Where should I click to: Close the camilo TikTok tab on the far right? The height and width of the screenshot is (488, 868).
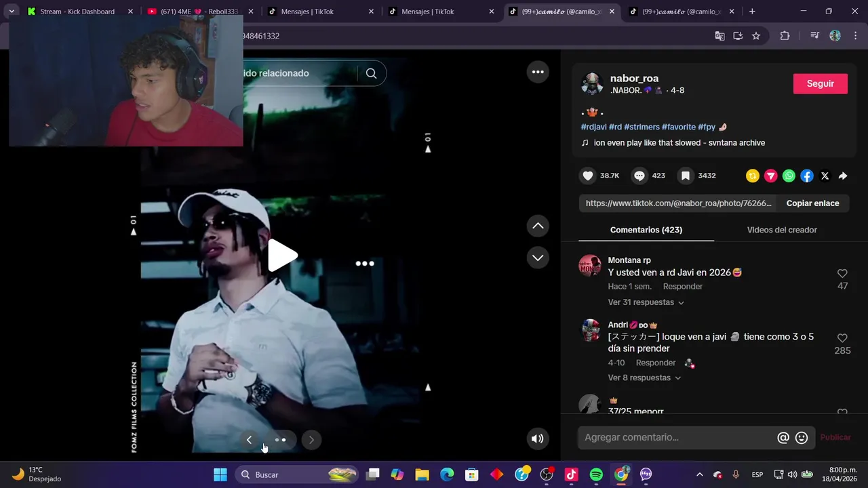point(732,12)
